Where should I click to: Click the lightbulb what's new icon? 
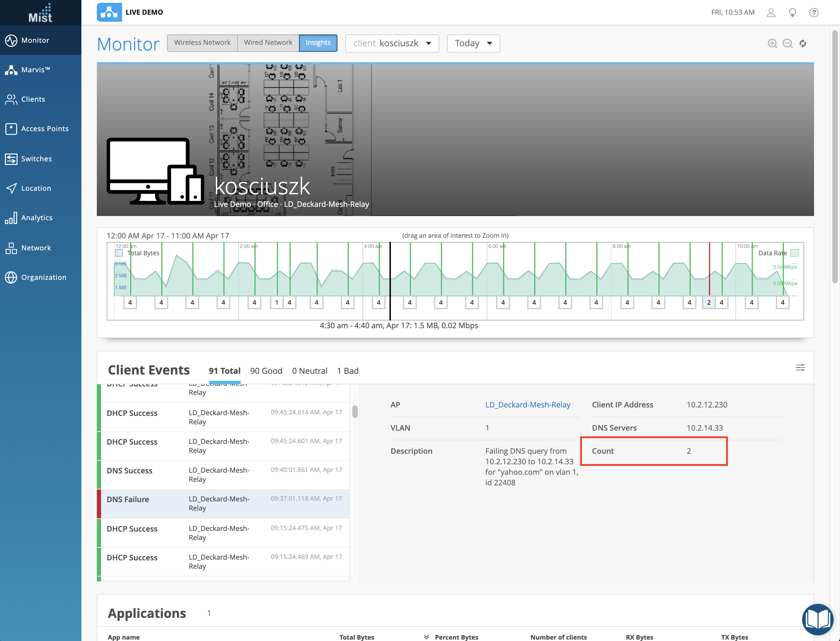[x=792, y=13]
